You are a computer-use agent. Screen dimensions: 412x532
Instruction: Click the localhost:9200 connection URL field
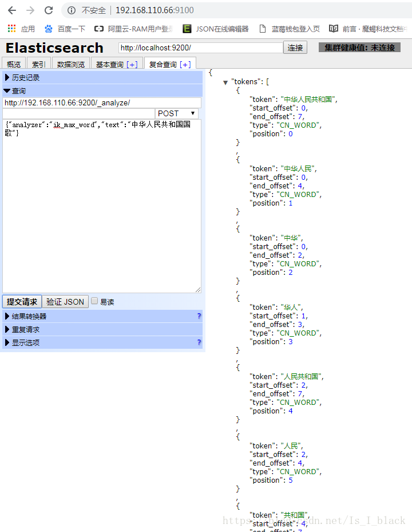[x=201, y=48]
